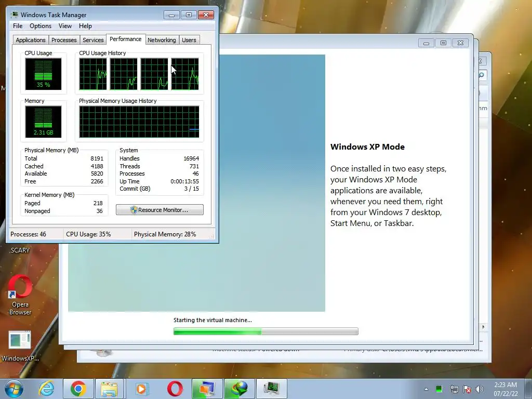The width and height of the screenshot is (532, 399).
Task: Click the Task Manager title bar icon
Action: coord(14,15)
